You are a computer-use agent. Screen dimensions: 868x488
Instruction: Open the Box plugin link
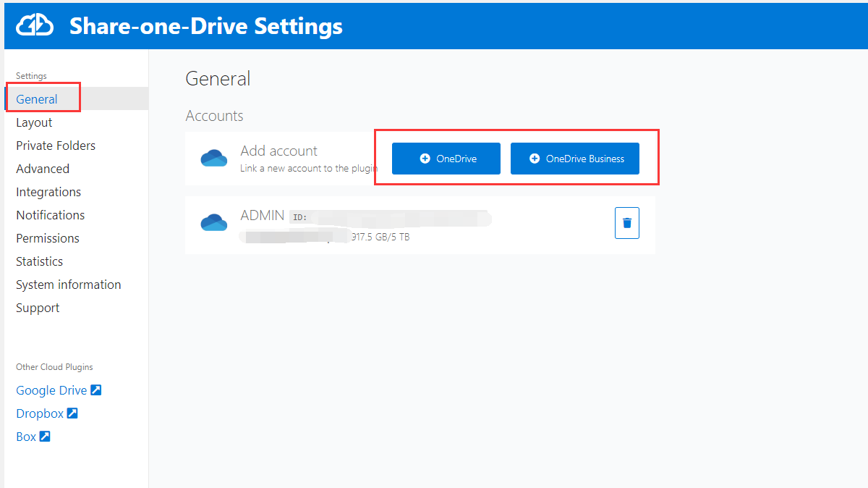coord(26,437)
